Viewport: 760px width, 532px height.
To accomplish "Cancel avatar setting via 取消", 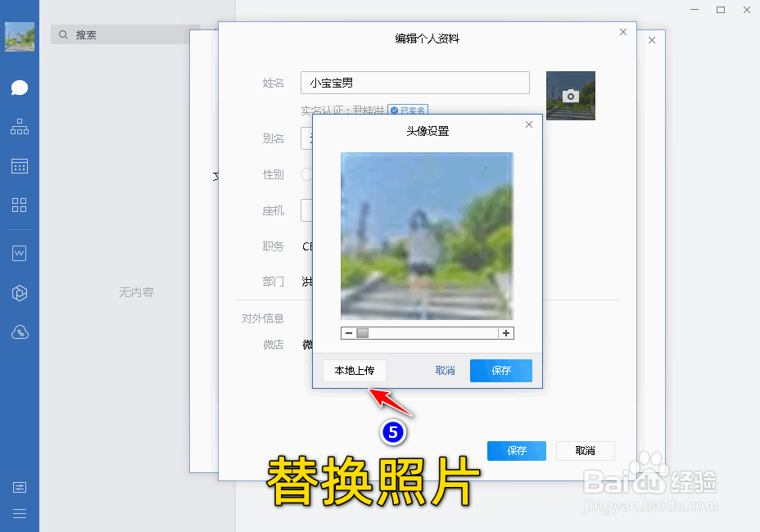I will tap(445, 371).
